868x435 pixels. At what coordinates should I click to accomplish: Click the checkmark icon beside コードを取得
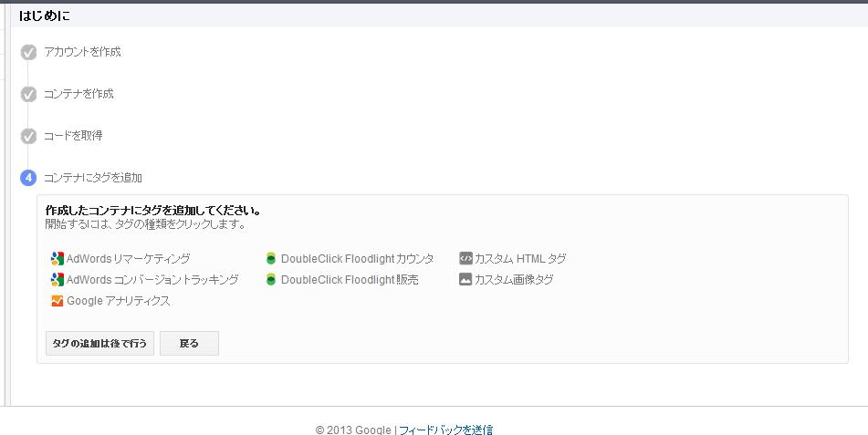[x=28, y=136]
